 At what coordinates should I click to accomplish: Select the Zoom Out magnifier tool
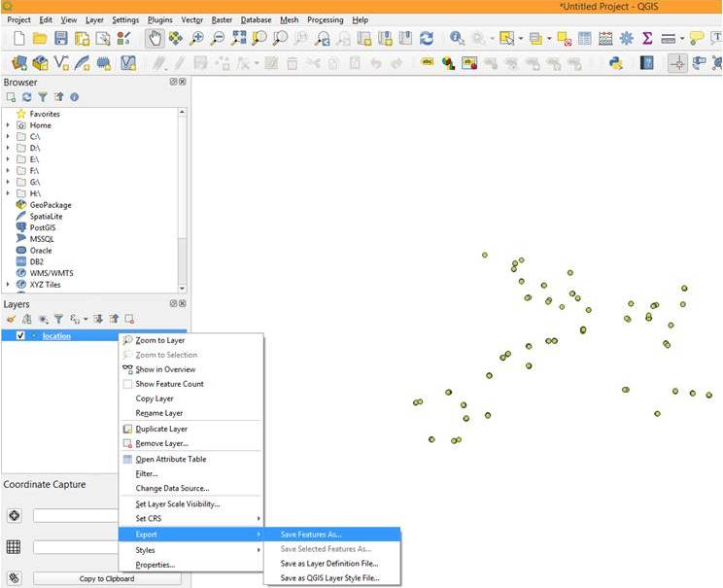[217, 39]
